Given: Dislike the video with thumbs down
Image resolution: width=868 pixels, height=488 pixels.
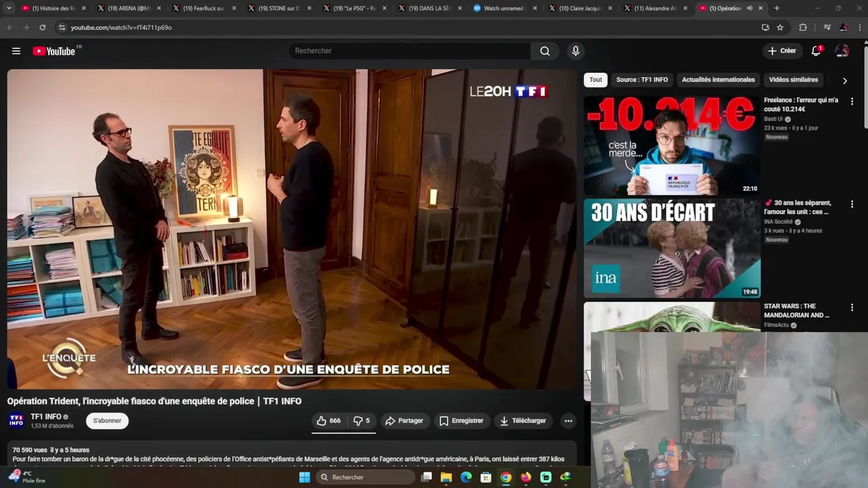Looking at the screenshot, I should pos(361,421).
